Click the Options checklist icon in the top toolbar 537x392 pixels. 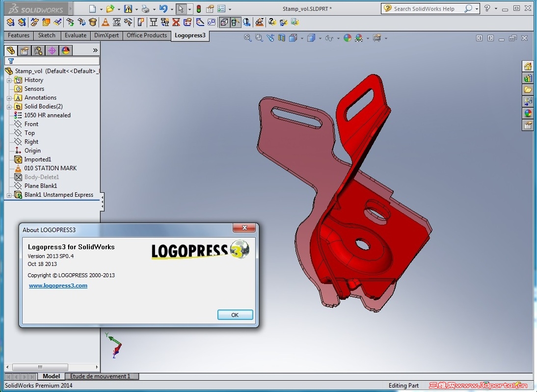pos(221,8)
